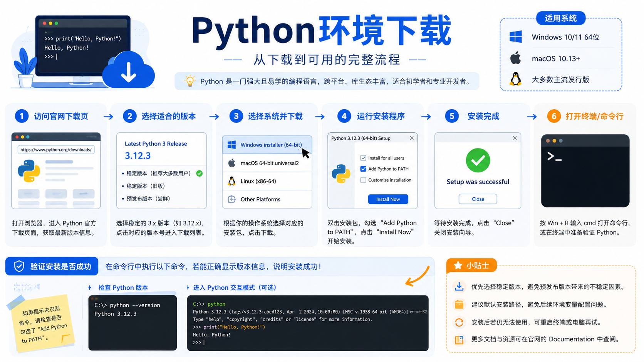Click step 5 heading 安装完成
This screenshot has height=362, width=644.
pyautogui.click(x=483, y=116)
